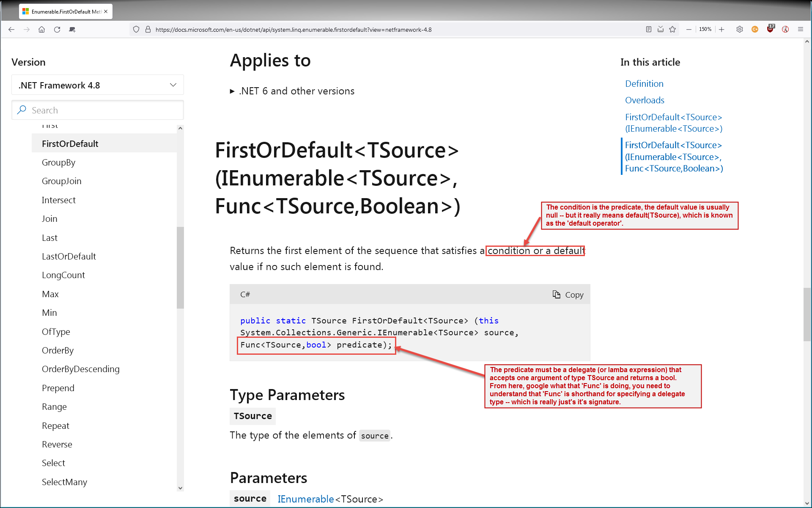Click the browser back arrow
The width and height of the screenshot is (812, 508).
11,29
